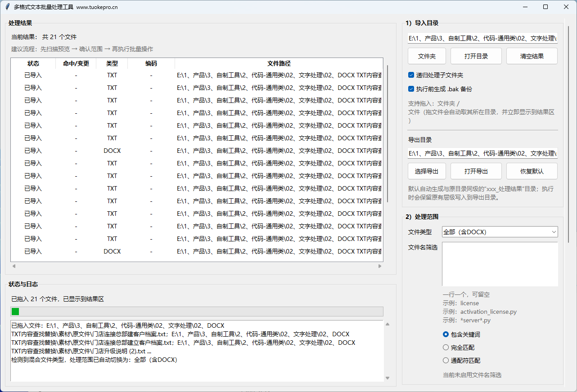Toggle the 递归处理子文件夹 checkbox
Screen dimensions: 577x392
pos(411,75)
